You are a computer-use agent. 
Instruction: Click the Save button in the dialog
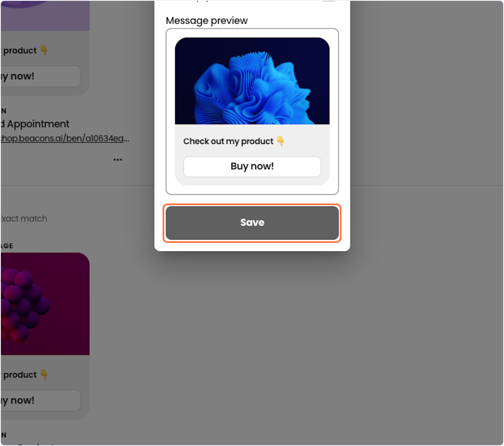click(x=252, y=223)
